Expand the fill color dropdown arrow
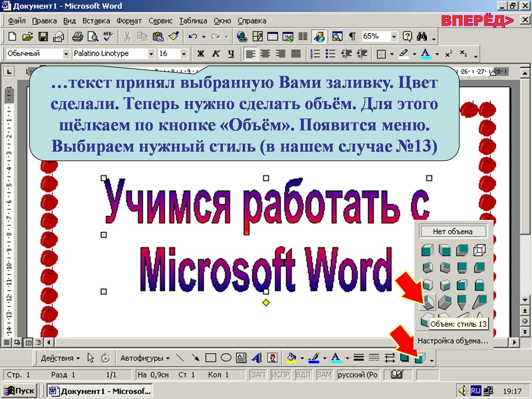 coord(302,359)
